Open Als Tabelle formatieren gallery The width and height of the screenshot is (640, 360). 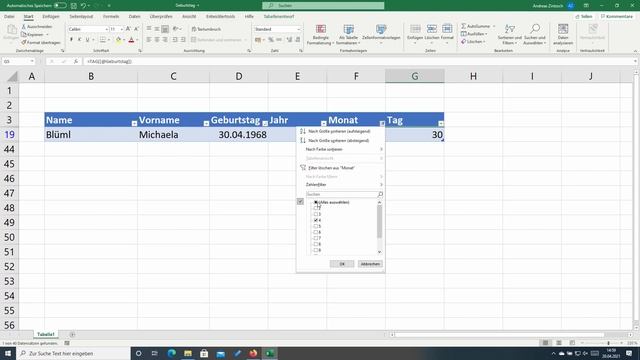[x=348, y=34]
